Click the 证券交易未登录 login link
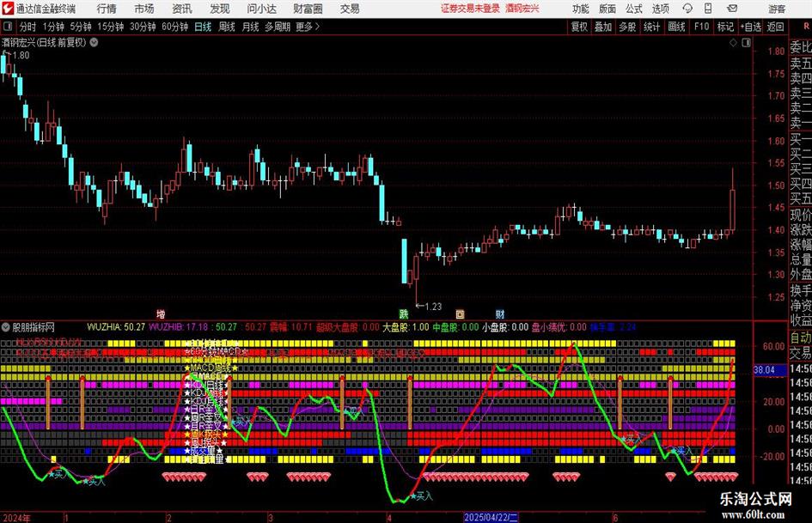The width and height of the screenshot is (812, 523). tap(470, 9)
